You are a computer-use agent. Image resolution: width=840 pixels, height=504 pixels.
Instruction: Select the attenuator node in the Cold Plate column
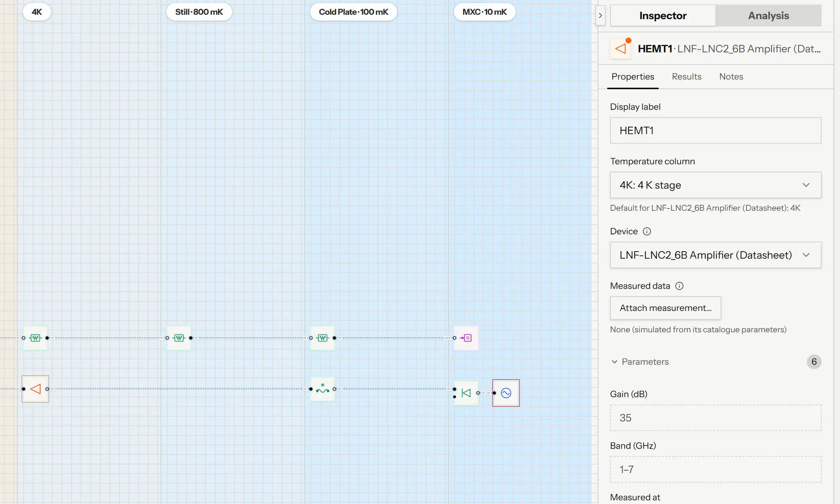pos(322,338)
